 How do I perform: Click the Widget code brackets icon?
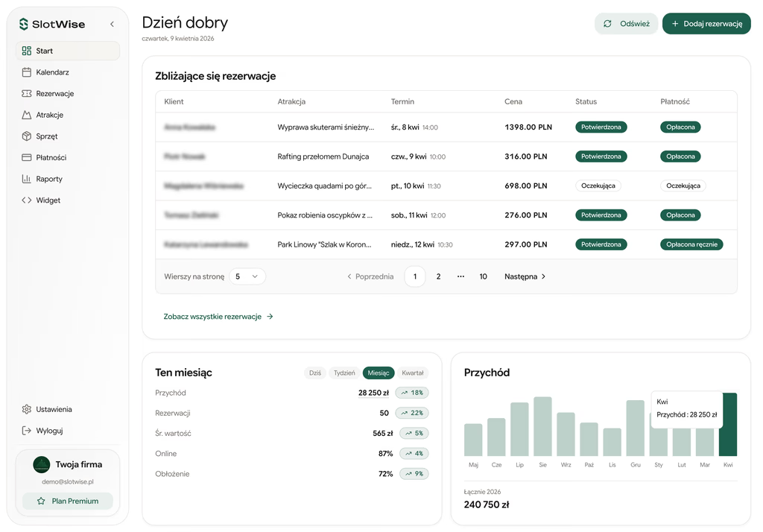[x=26, y=200]
